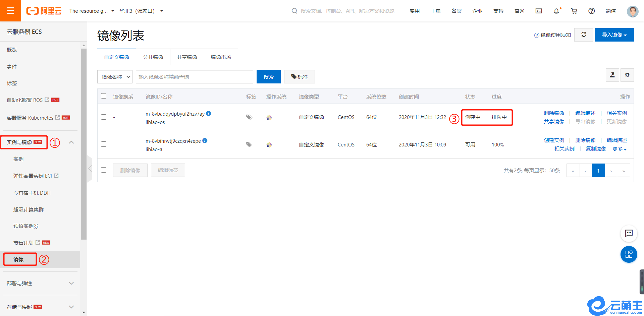Image resolution: width=644 pixels, height=316 pixels.
Task: Click the refresh button beside 导入镜像
Action: click(x=584, y=35)
